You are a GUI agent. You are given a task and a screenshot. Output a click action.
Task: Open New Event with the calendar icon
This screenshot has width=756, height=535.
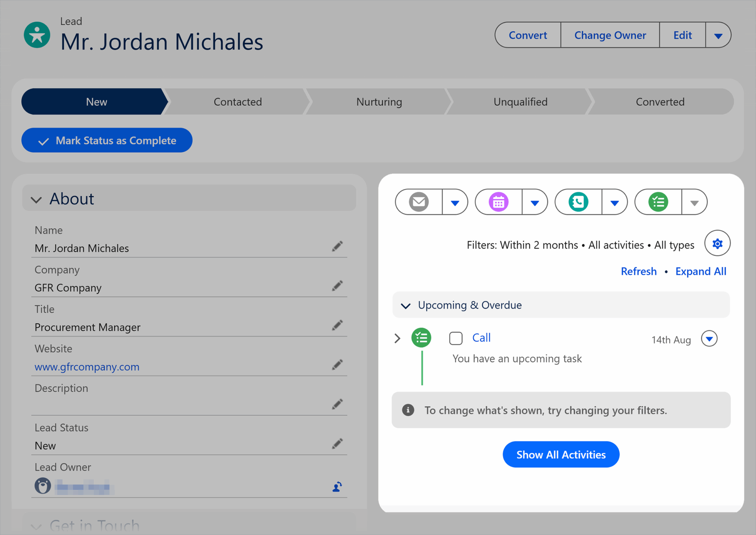(498, 202)
